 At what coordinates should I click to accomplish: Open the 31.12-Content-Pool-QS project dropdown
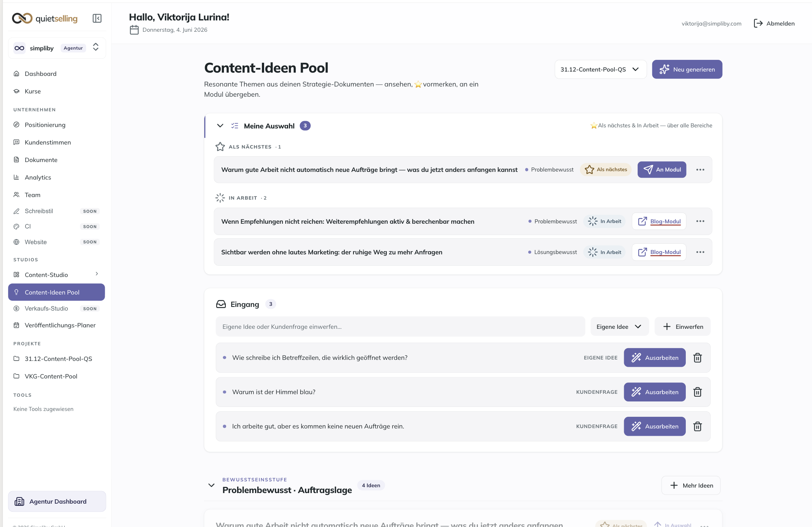coord(600,69)
